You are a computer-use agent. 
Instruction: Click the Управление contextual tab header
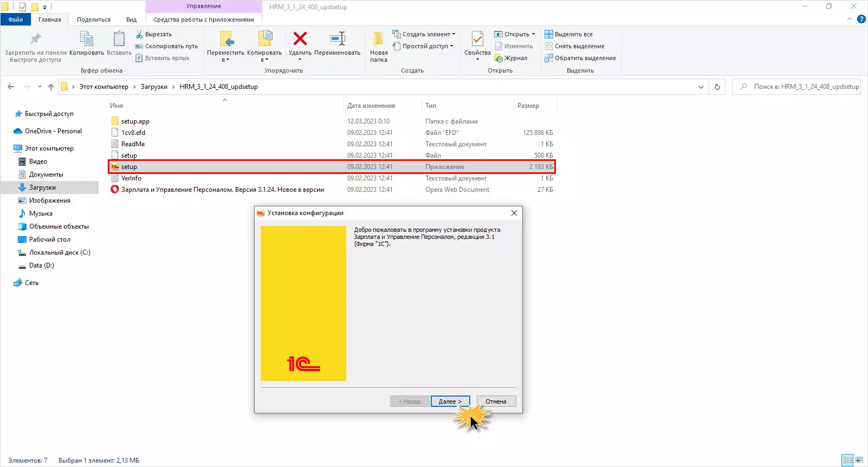204,7
